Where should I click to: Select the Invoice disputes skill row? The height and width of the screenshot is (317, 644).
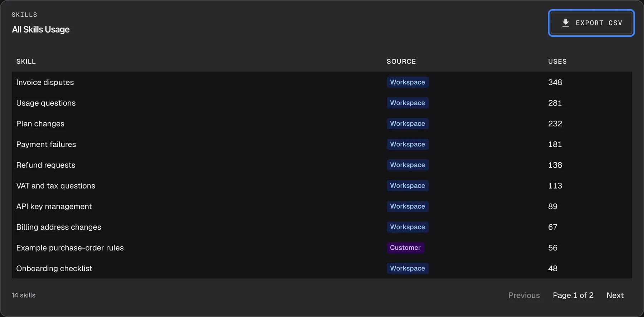click(x=322, y=82)
